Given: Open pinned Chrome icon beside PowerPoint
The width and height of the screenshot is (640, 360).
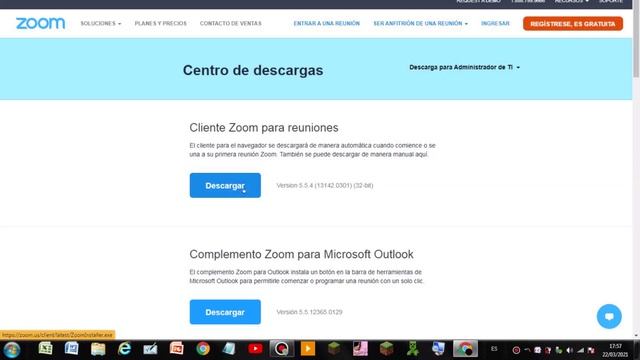Looking at the screenshot, I should point(203,349).
